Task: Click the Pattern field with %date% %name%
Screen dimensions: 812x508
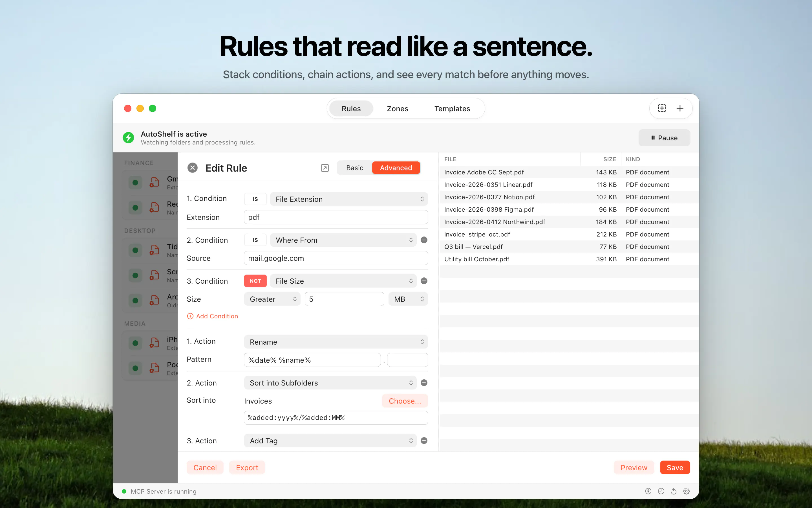Action: [312, 360]
